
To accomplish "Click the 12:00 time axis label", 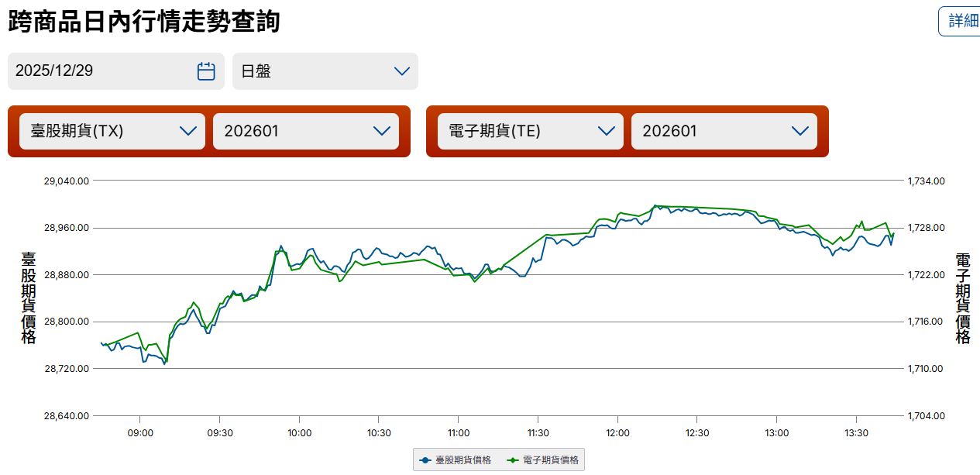I will pos(617,433).
